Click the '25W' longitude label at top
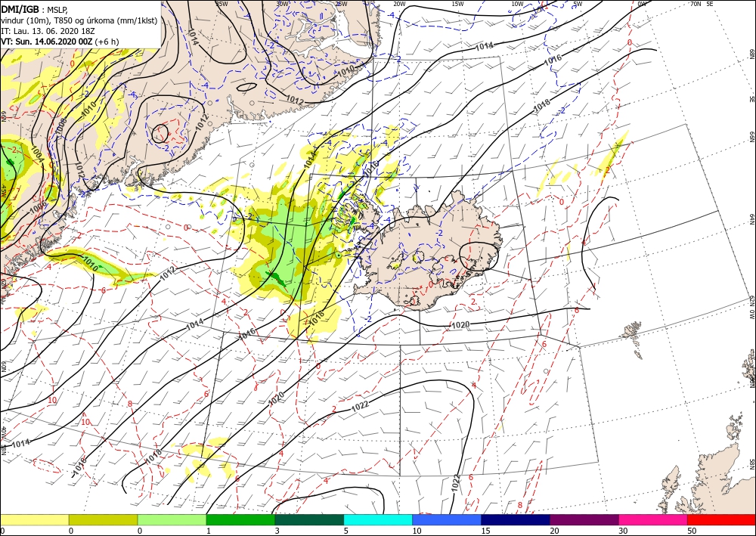The width and height of the screenshot is (756, 536). tap(341, 4)
